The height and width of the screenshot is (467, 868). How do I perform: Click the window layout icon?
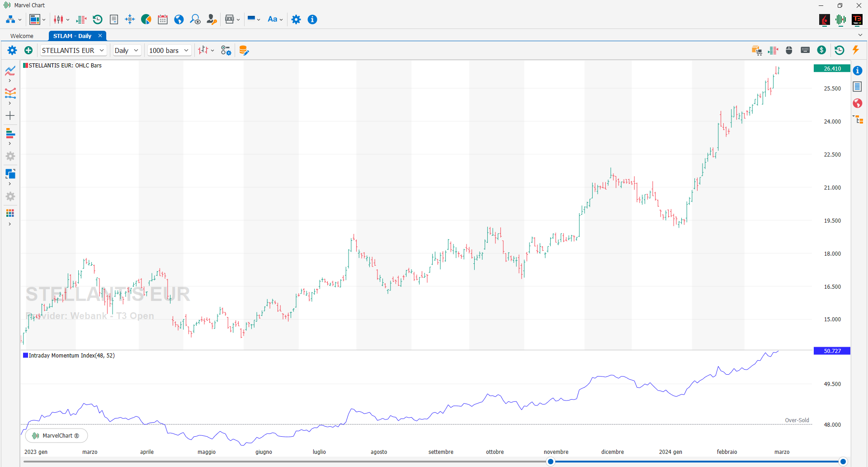(35, 19)
